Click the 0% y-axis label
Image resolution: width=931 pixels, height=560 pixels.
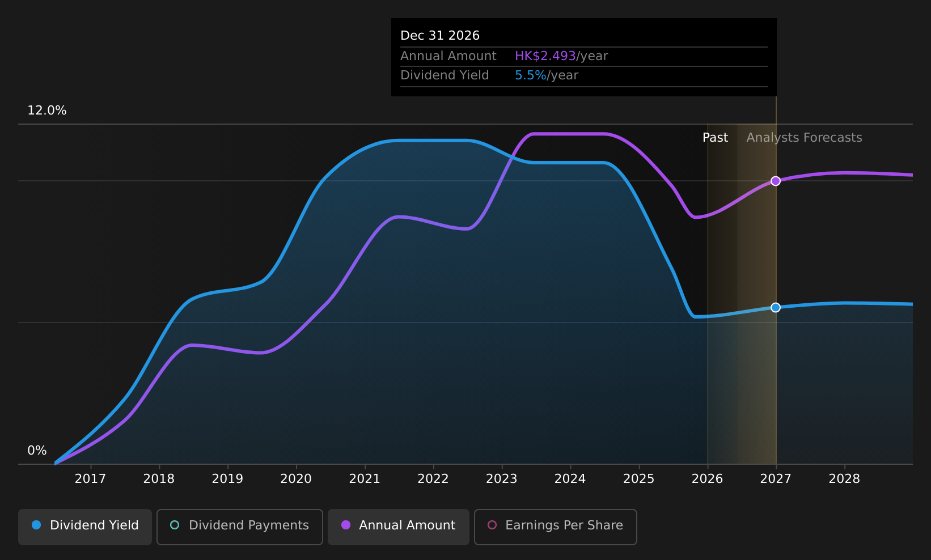pos(37,451)
